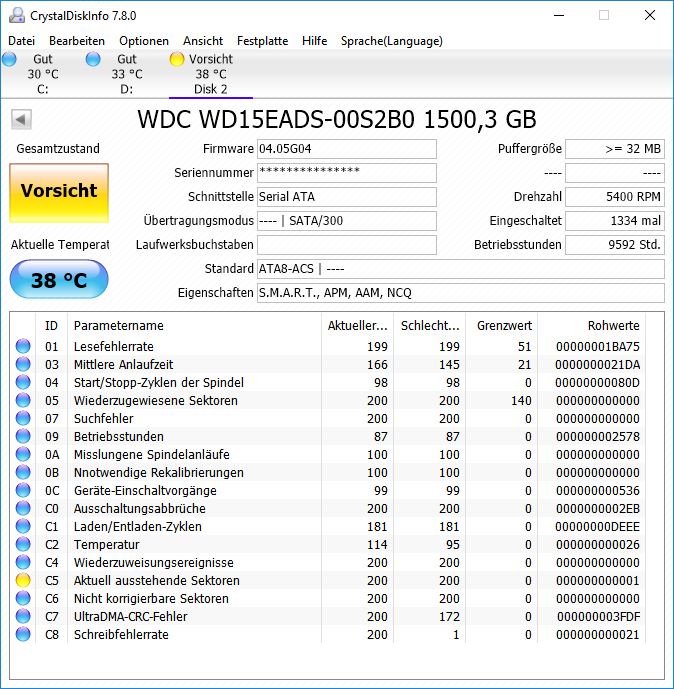The height and width of the screenshot is (689, 674).
Task: Select Disk 2 with Vorsicht status
Action: [210, 74]
